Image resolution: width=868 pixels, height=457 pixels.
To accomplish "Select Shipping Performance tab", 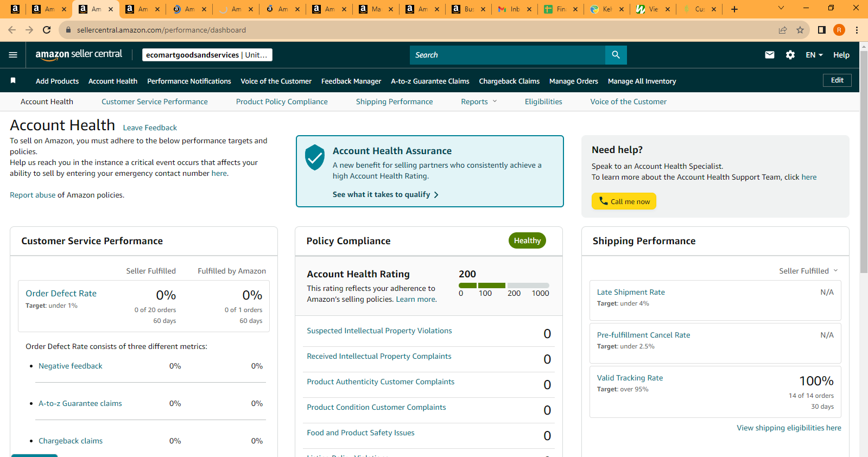I will (395, 101).
